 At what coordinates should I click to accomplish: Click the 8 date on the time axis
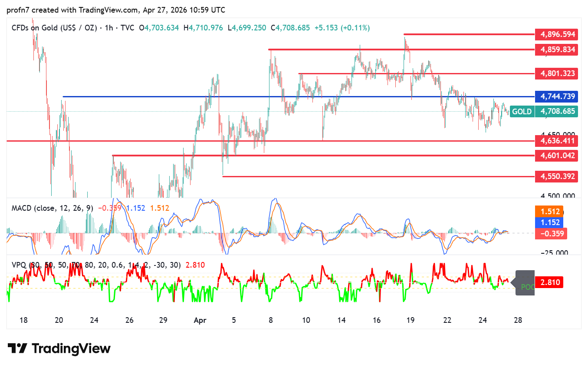coord(271,320)
